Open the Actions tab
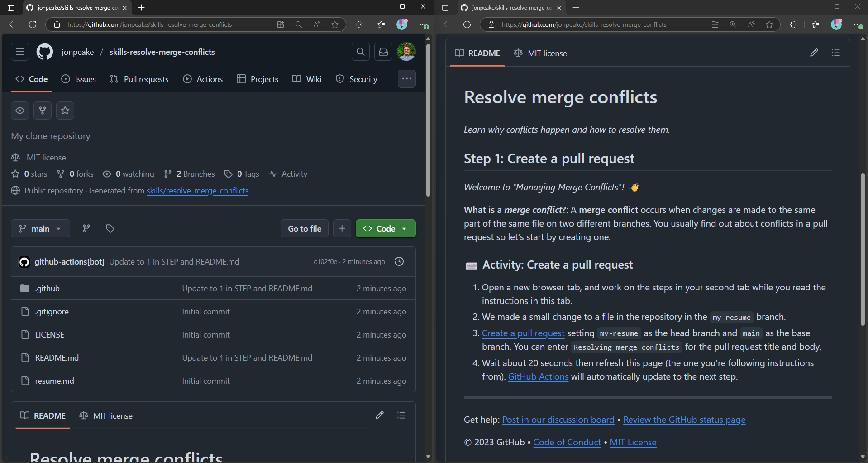The image size is (868, 463). pos(203,79)
